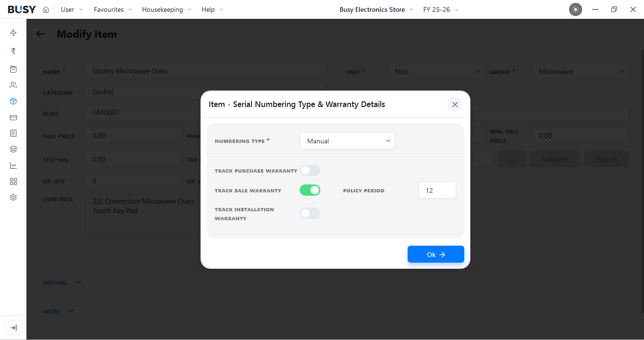Go to home via house icon
The image size is (644, 340).
[x=46, y=9]
